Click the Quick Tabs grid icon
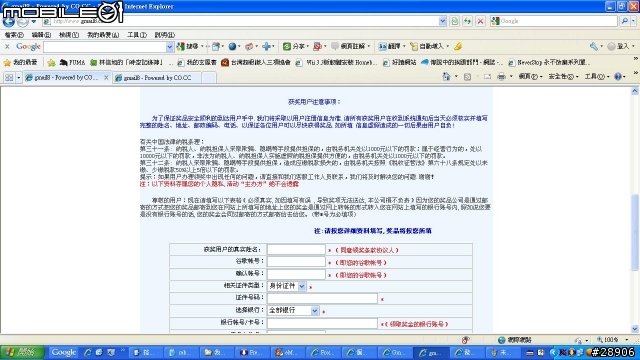640x360 pixels. [9, 77]
